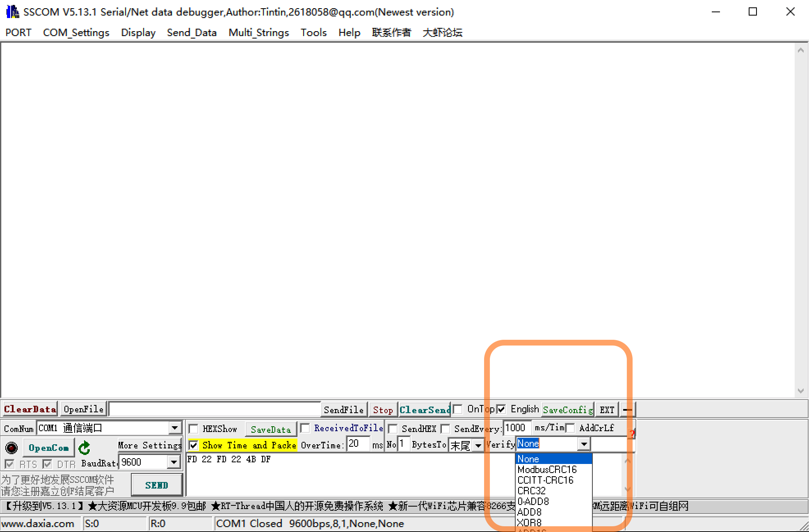Open the PORT menu

coord(18,32)
